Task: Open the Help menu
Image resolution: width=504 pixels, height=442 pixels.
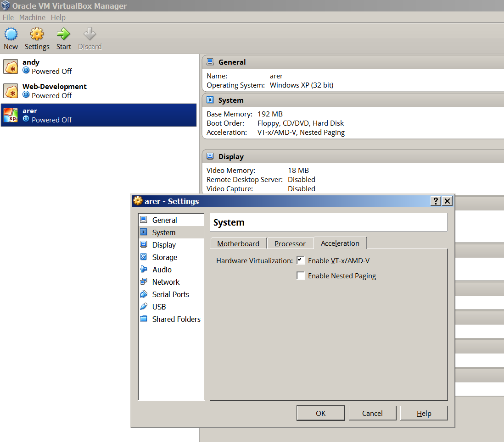Action: click(x=58, y=17)
